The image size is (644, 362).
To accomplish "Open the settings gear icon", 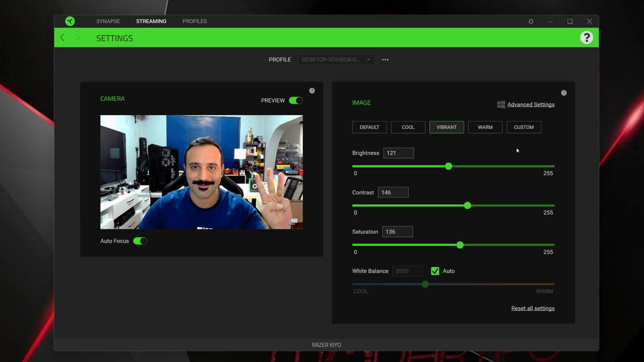I will [531, 21].
